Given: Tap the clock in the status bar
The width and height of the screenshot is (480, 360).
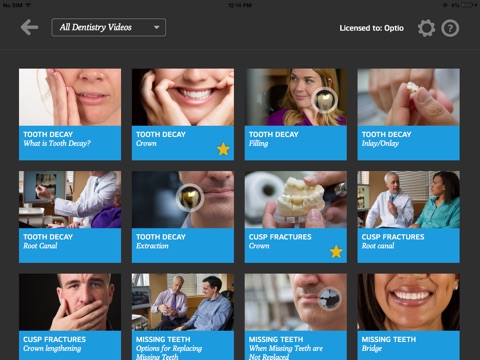Looking at the screenshot, I should [x=240, y=5].
